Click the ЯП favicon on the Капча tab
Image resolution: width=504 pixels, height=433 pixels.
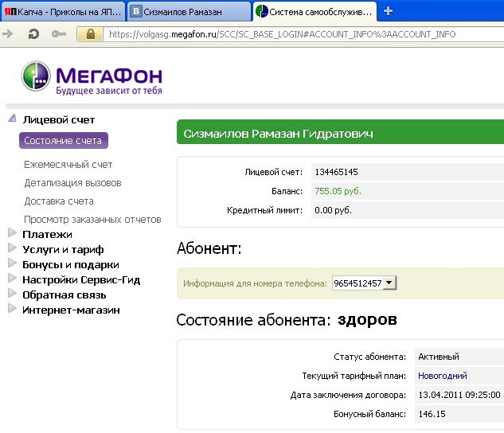10,12
